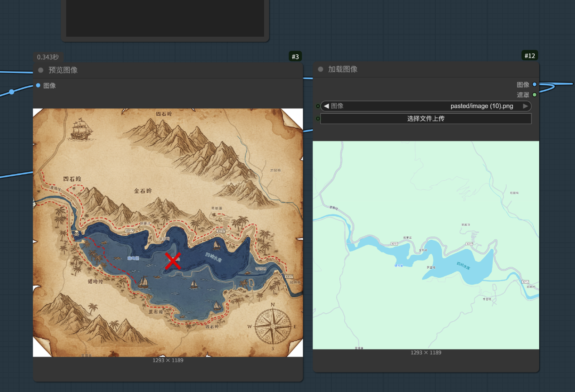575x392 pixels.
Task: Select previous image with the left arrow
Action: coord(326,106)
